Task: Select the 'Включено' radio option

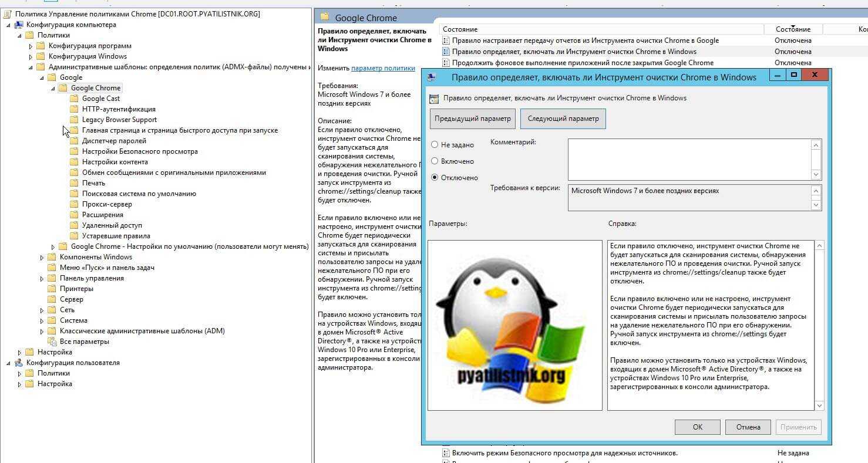Action: point(435,161)
